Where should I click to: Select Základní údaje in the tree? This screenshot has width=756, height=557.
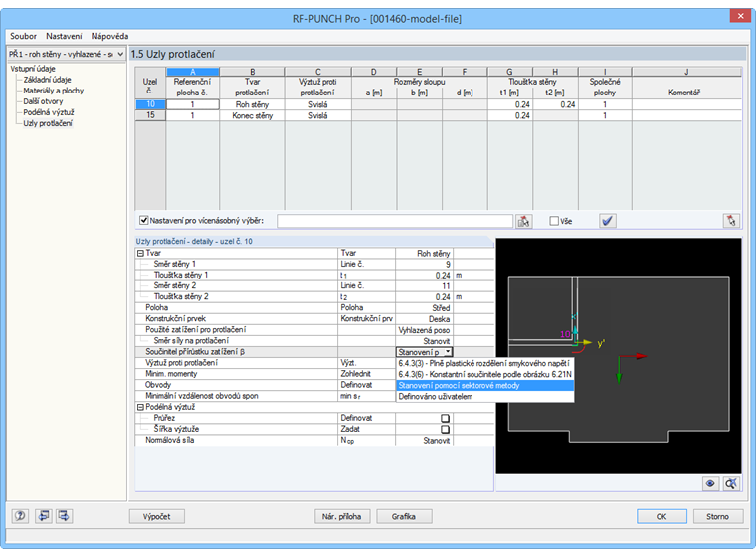[x=48, y=80]
